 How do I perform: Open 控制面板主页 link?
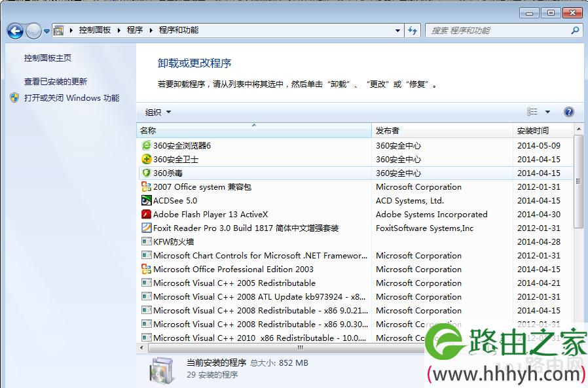[x=48, y=58]
